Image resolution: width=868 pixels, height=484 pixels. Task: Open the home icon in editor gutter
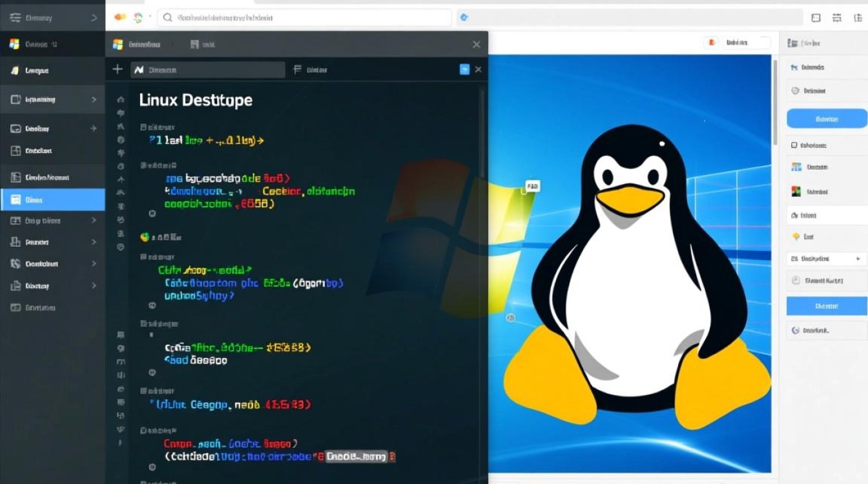[x=120, y=99]
